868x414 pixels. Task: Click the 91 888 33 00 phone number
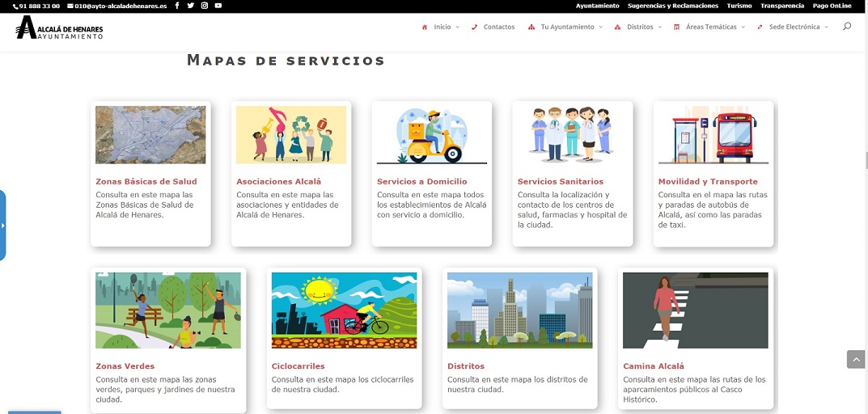pos(40,6)
